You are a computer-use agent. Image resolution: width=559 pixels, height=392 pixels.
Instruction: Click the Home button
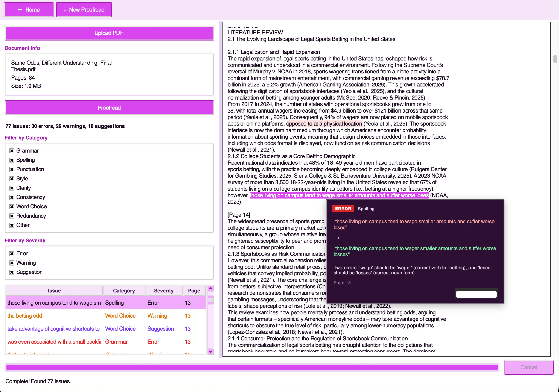(28, 10)
